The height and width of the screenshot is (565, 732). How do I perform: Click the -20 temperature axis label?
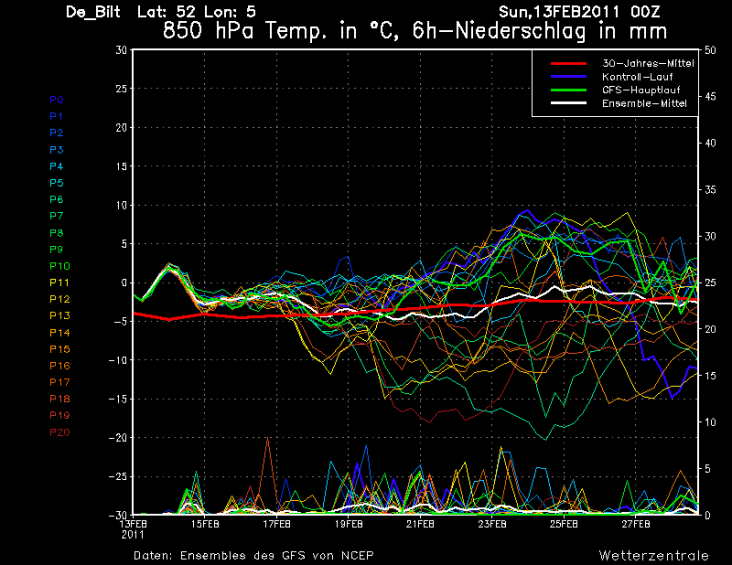(118, 438)
